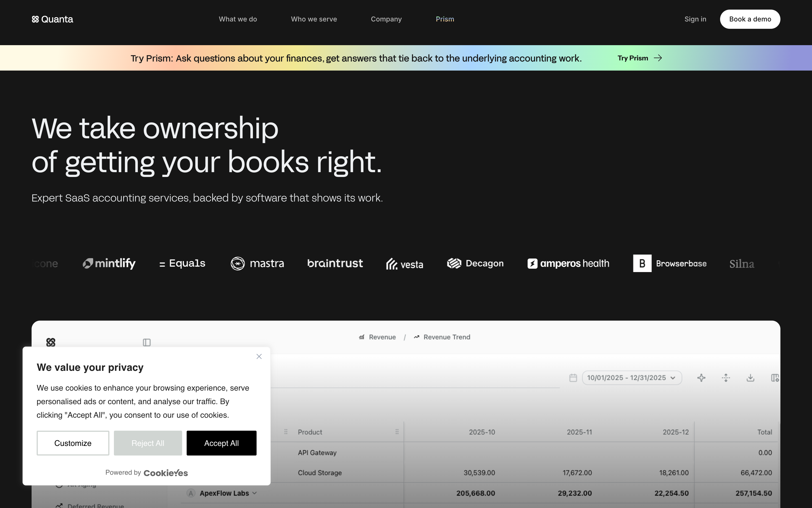
Task: Expand the ApexFlow Labs row chevron
Action: click(254, 493)
